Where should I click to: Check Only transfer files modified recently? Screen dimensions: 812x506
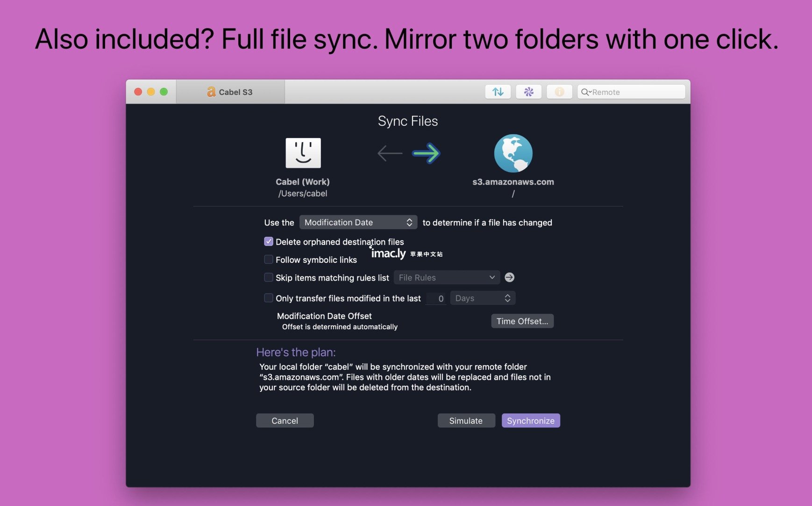[x=269, y=298]
